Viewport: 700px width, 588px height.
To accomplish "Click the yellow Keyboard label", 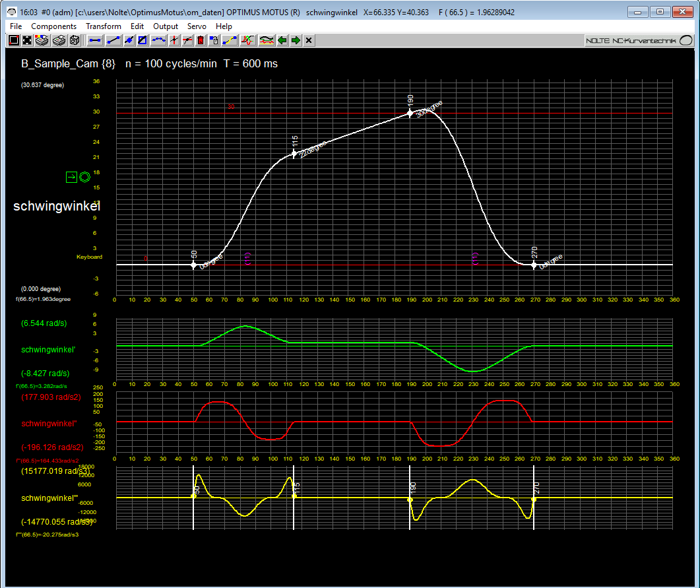I will [89, 257].
